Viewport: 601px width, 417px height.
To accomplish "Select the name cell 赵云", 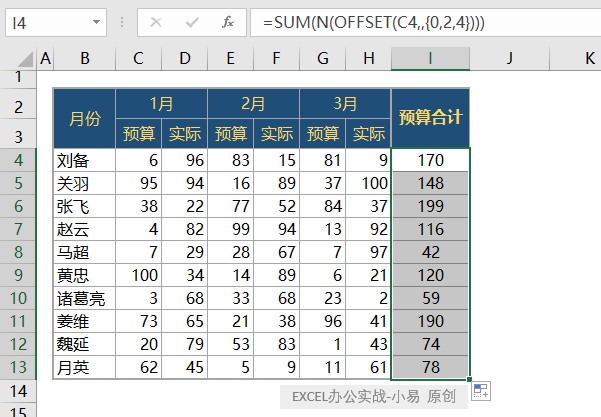I will tap(85, 229).
